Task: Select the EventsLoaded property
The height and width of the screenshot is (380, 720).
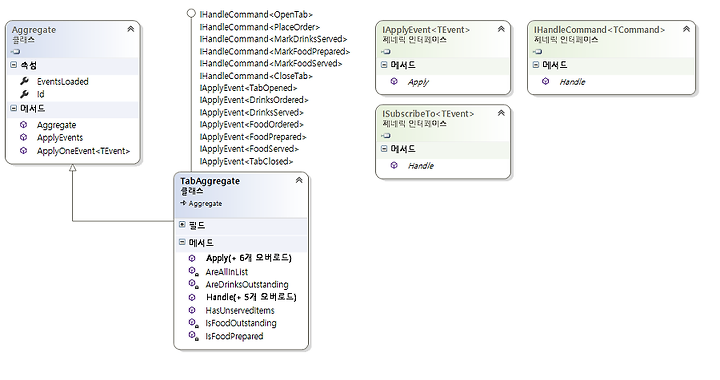Action: [x=62, y=82]
